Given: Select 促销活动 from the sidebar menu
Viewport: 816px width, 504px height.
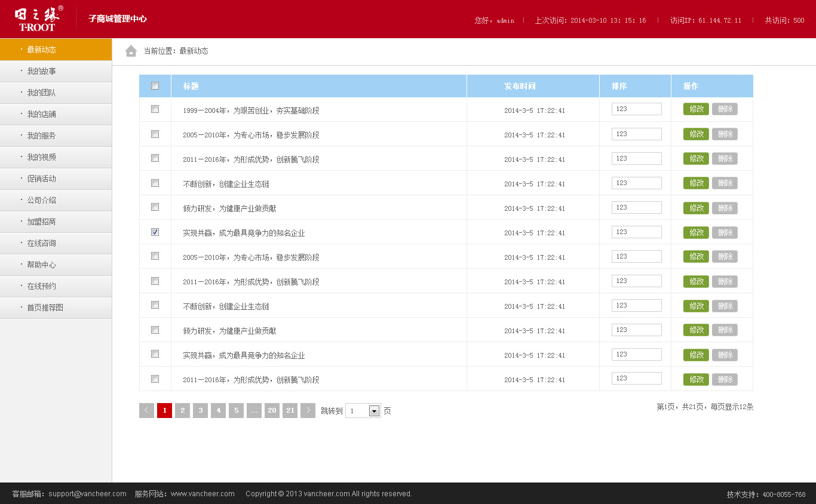Looking at the screenshot, I should coord(56,179).
